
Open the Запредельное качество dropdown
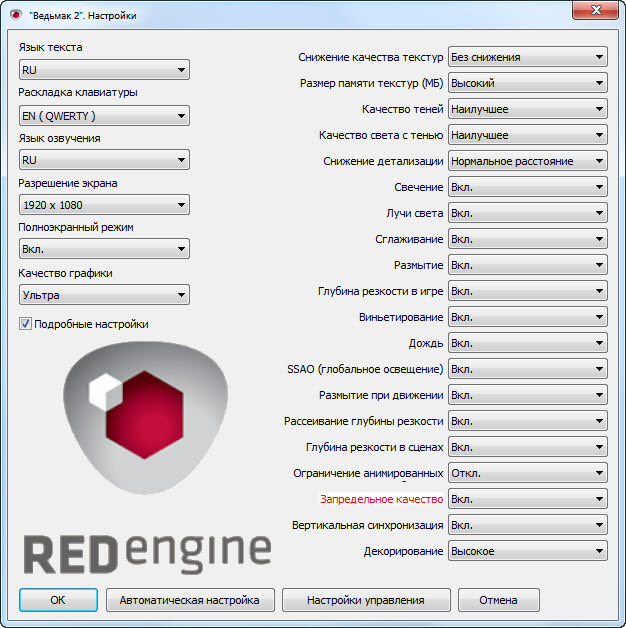(527, 499)
